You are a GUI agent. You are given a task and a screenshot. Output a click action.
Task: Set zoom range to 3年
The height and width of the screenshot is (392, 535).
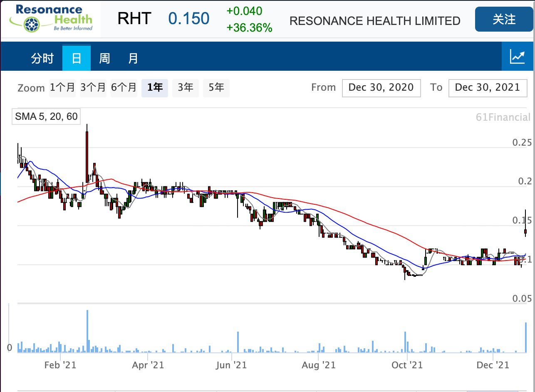click(x=186, y=88)
